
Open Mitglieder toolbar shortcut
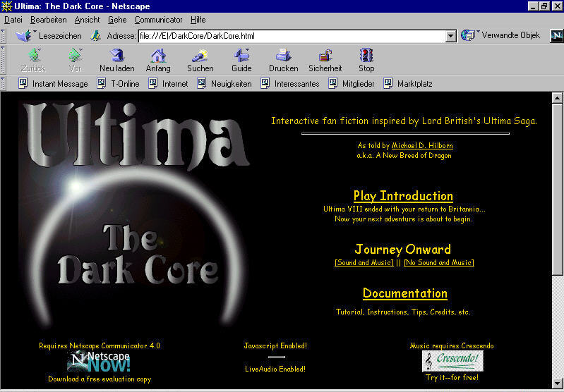[x=352, y=84]
